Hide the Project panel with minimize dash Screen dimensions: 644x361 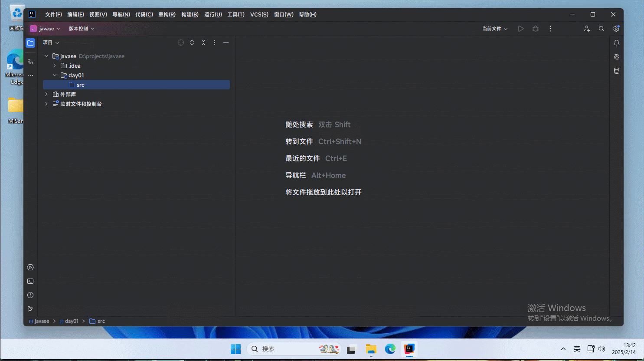click(226, 43)
